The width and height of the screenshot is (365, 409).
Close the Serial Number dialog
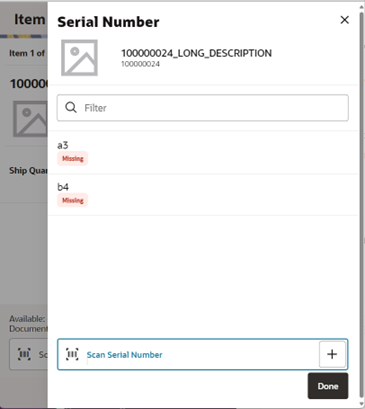[344, 20]
